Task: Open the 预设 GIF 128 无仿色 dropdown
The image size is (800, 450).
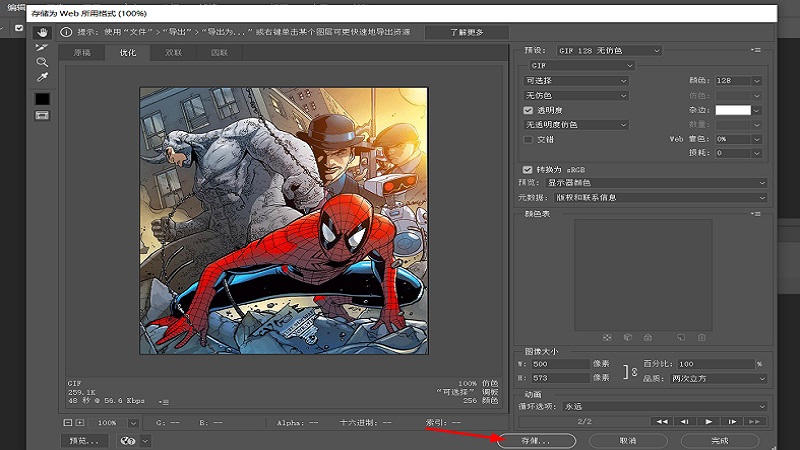Action: tap(609, 51)
